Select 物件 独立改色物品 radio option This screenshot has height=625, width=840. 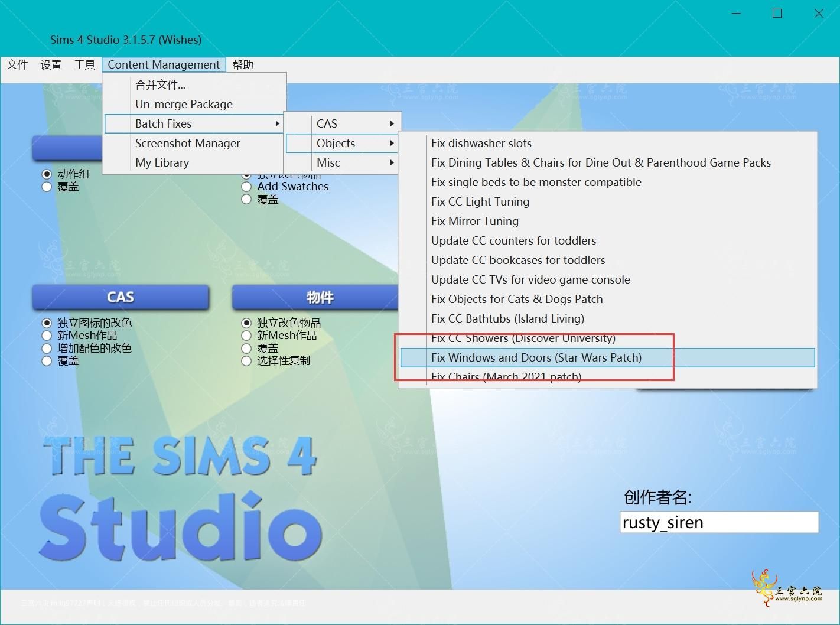(246, 323)
